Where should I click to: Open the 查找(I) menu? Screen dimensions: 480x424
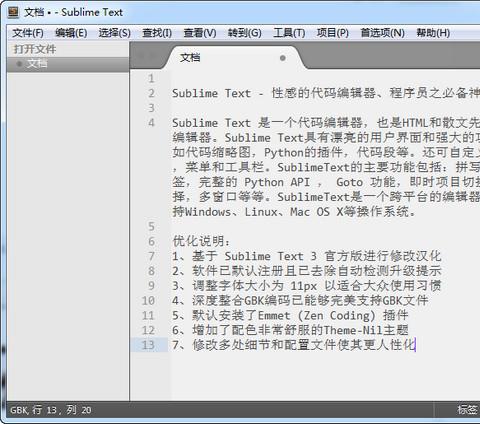click(157, 33)
